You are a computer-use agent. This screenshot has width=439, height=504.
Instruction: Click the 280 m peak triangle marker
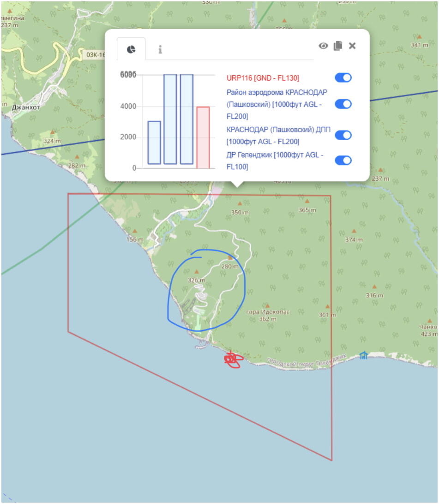tap(230, 258)
